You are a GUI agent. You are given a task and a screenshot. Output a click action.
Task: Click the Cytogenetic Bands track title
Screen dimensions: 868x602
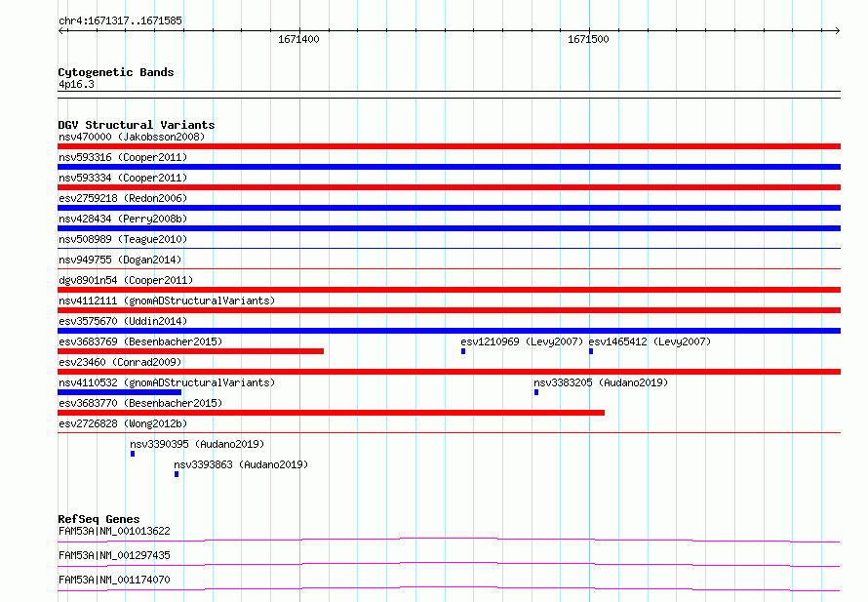point(116,72)
